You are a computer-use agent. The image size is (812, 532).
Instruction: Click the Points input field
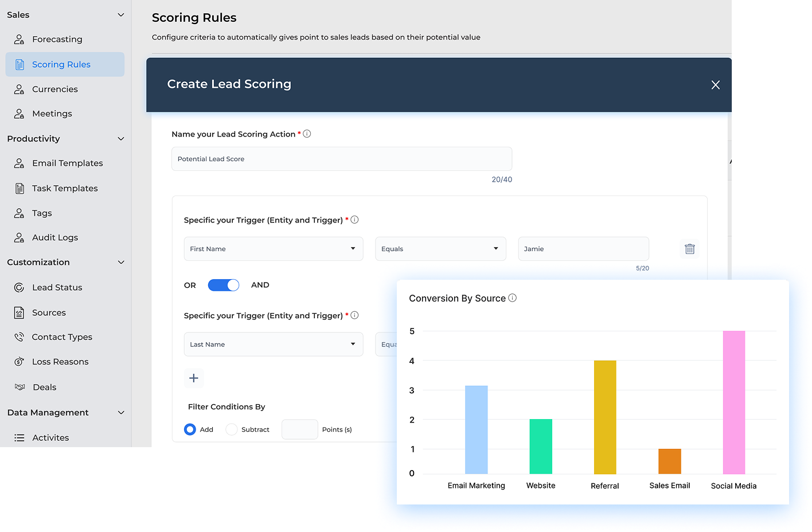[299, 429]
